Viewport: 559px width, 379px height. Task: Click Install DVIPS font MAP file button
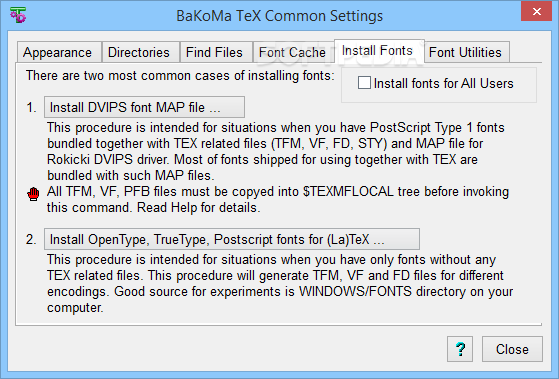click(x=144, y=107)
